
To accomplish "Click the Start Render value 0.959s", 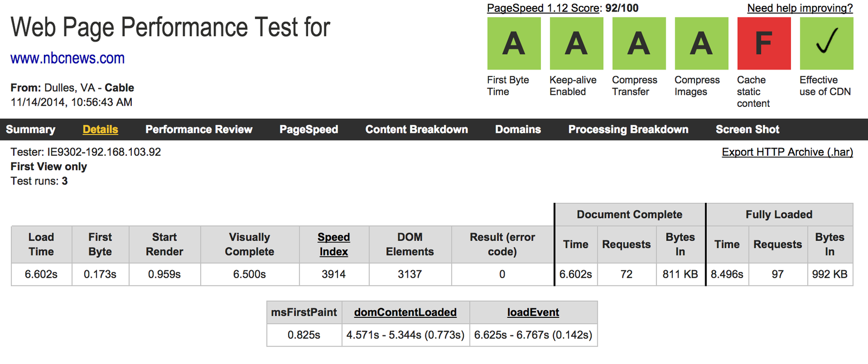I will (x=164, y=274).
